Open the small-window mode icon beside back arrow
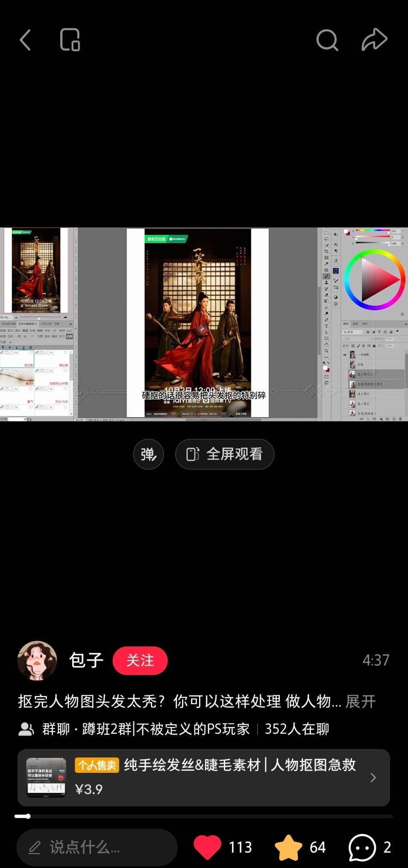Image resolution: width=408 pixels, height=868 pixels. pyautogui.click(x=70, y=40)
